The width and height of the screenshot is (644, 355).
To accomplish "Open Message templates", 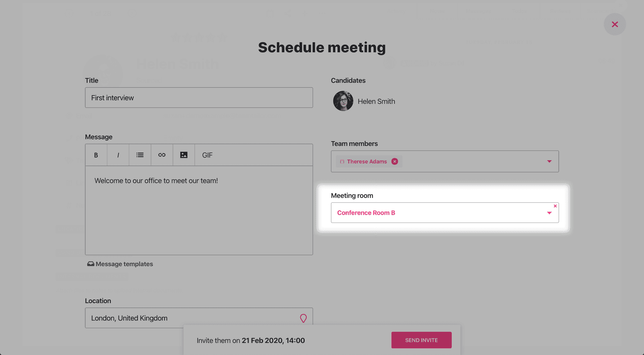I will tap(120, 264).
